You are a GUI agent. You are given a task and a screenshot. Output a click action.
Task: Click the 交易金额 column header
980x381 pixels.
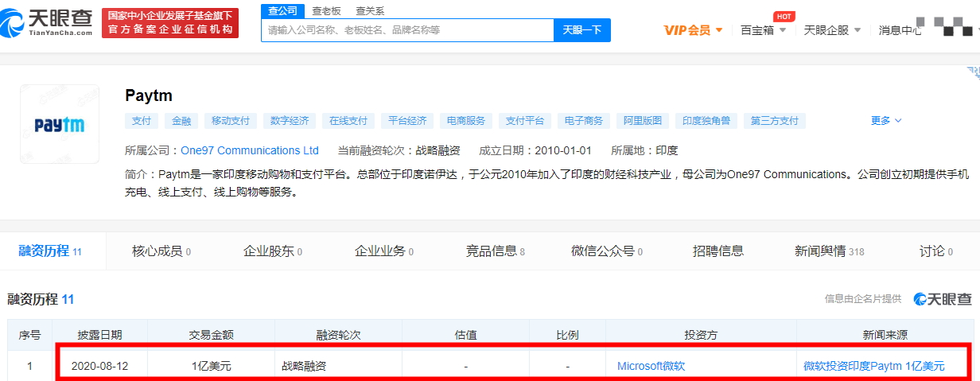(x=211, y=335)
